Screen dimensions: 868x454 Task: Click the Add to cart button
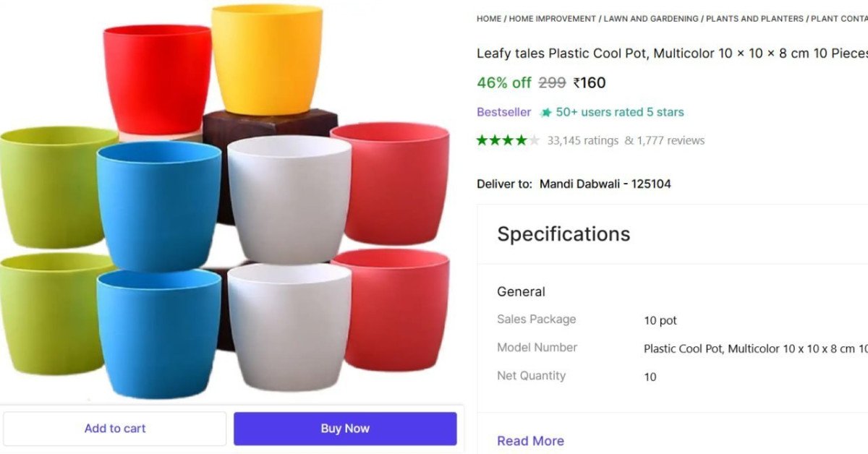point(114,428)
